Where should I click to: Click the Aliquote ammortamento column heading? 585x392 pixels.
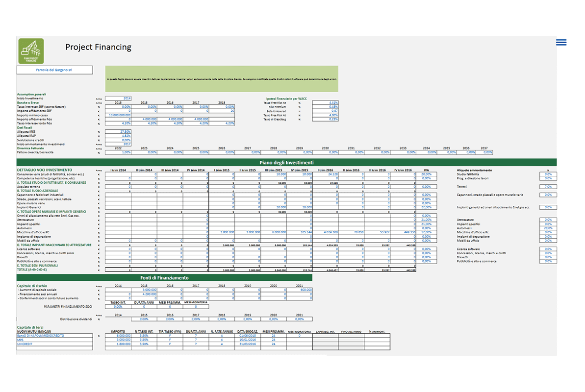(x=474, y=170)
